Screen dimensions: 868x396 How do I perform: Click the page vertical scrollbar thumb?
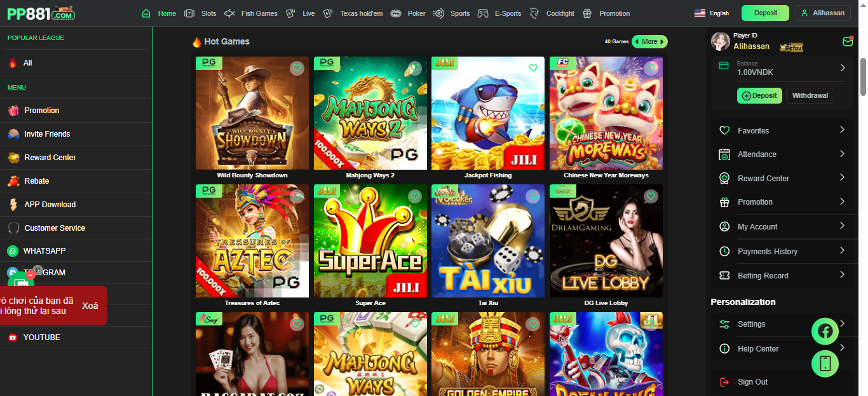click(x=863, y=76)
